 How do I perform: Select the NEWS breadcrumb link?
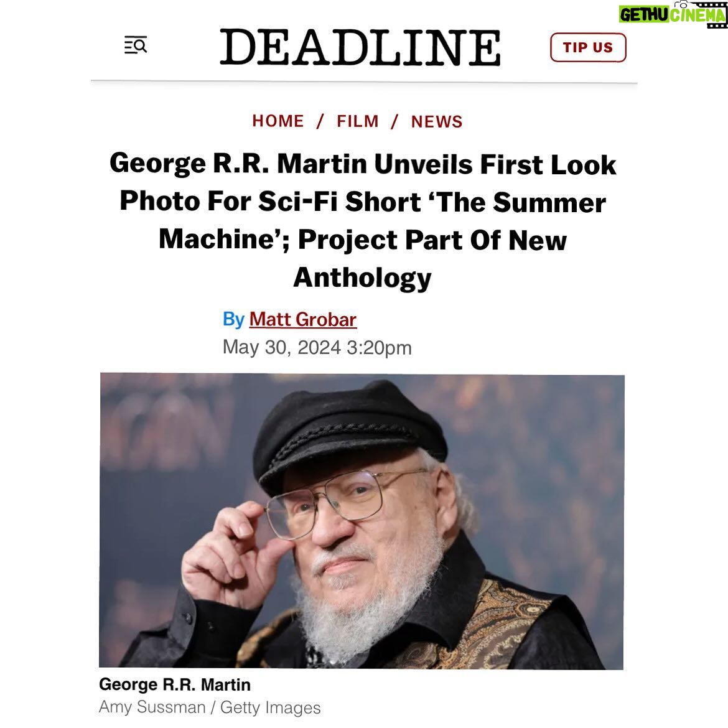tap(437, 121)
